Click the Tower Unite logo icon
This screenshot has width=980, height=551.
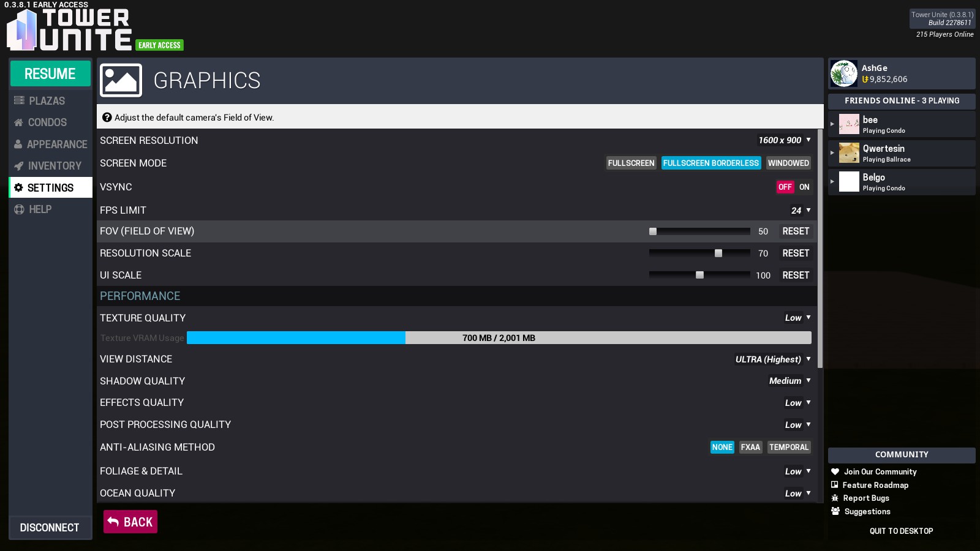click(23, 29)
